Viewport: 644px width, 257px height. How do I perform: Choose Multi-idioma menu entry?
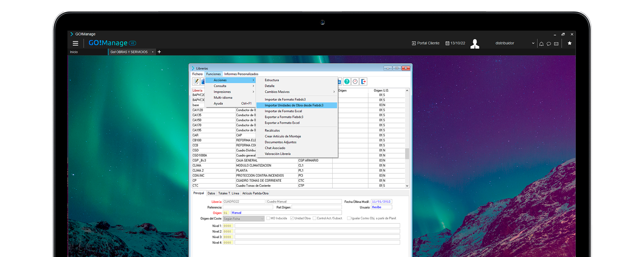click(x=230, y=98)
